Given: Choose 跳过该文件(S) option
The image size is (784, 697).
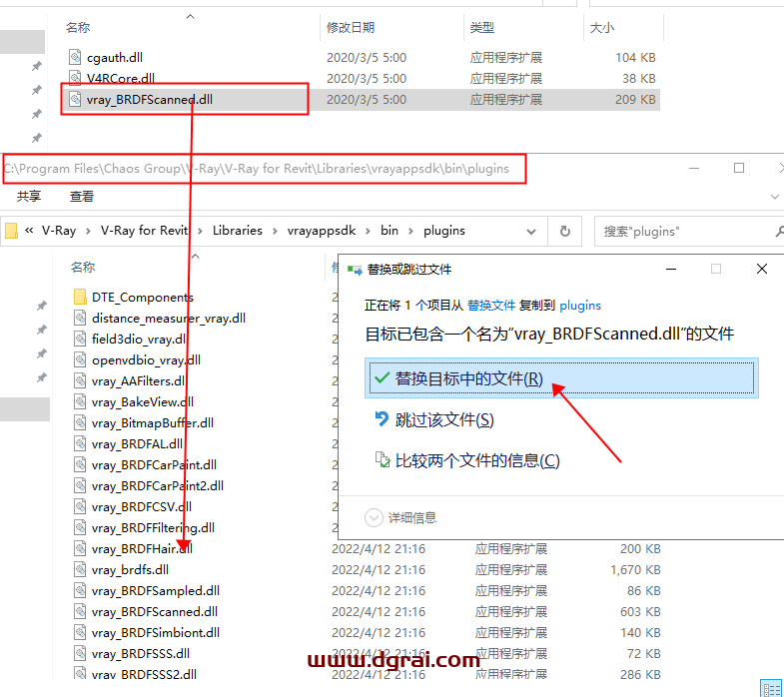Looking at the screenshot, I should pyautogui.click(x=444, y=419).
